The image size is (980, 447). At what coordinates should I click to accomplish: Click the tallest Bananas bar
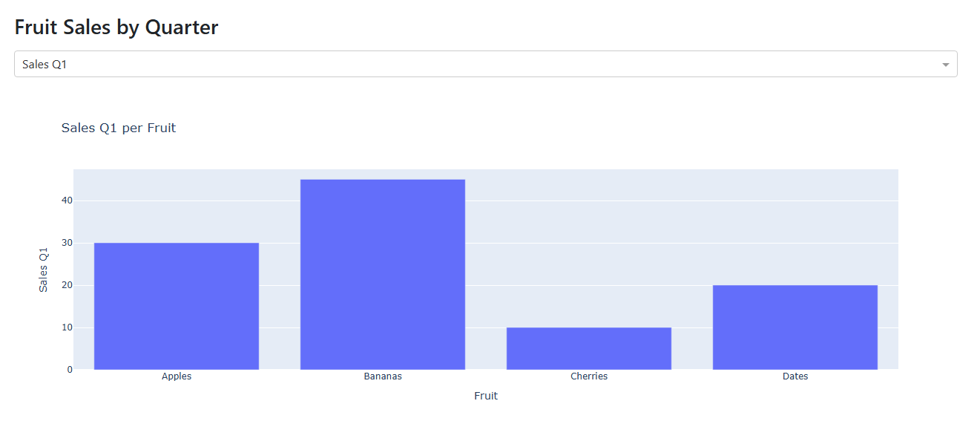coord(383,275)
